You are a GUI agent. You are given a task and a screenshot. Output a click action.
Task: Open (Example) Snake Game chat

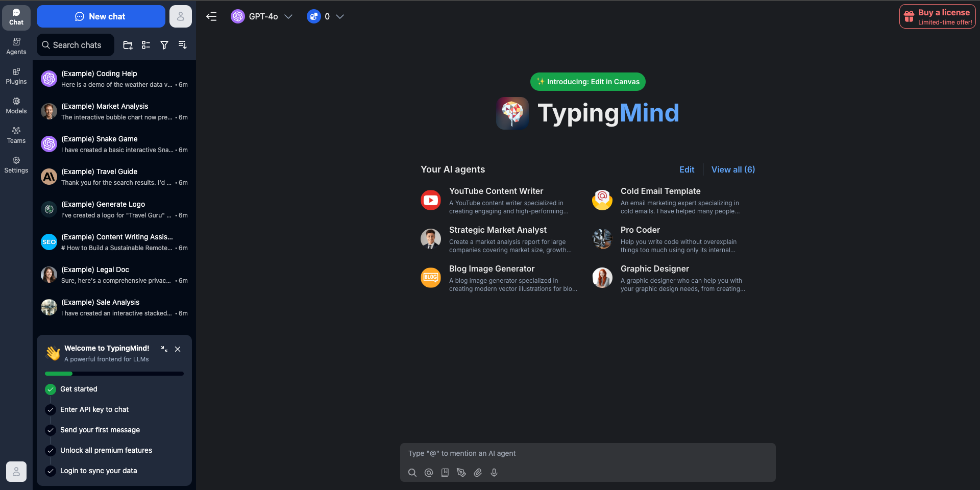pos(114,144)
